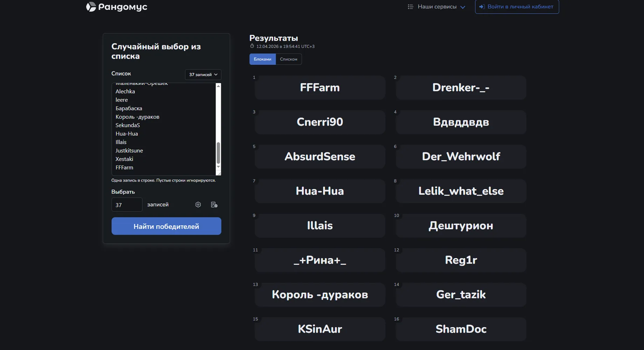Select result block 10 Дештурион

[x=461, y=225]
